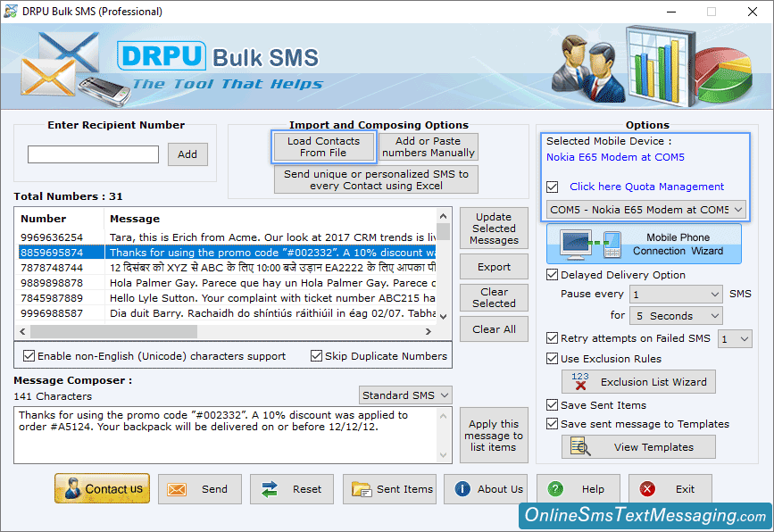Open the retry attempts count dropdown
This screenshot has width=774, height=532.
735,339
